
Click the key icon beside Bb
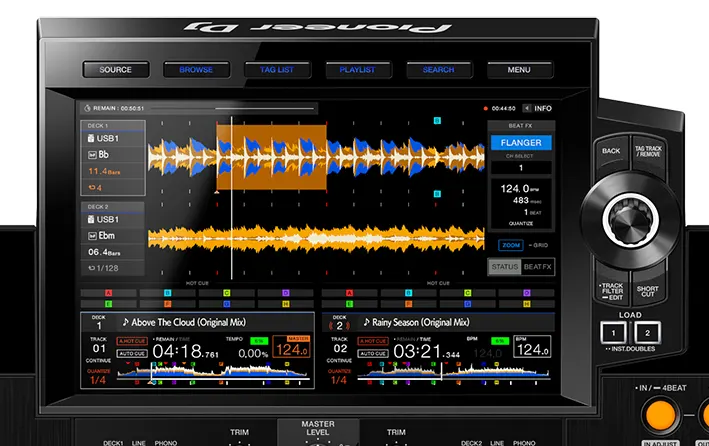[92, 155]
